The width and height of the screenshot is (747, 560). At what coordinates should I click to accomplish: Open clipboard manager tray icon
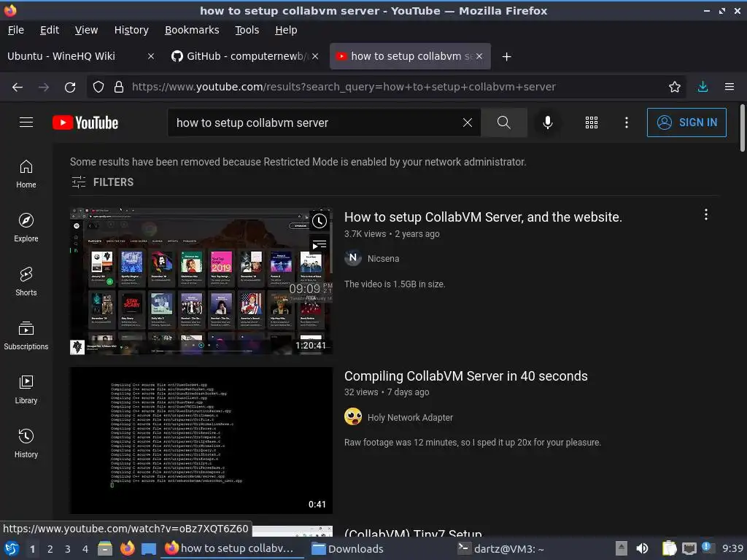670,548
